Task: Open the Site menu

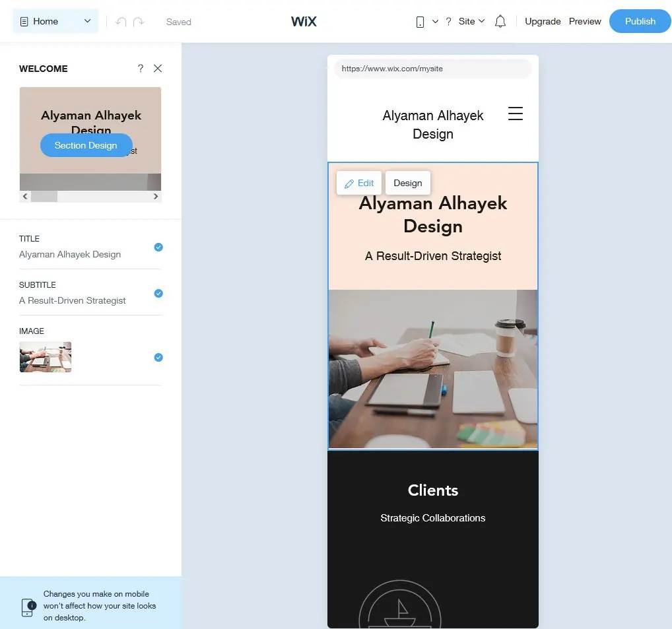Action: pos(471,21)
